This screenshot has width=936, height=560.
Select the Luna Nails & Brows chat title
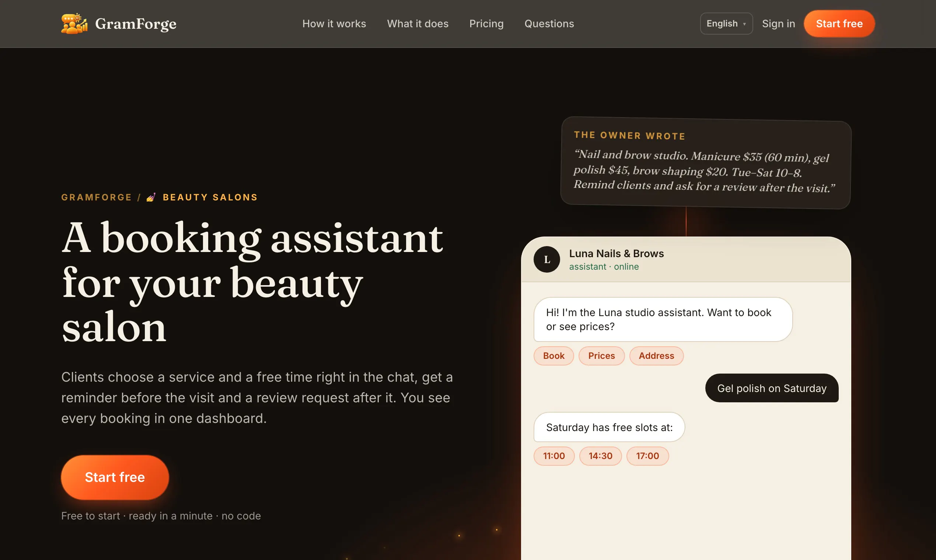click(x=617, y=253)
